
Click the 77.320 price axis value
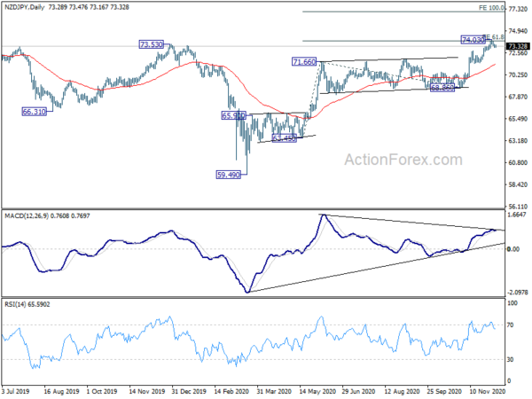[x=518, y=9]
